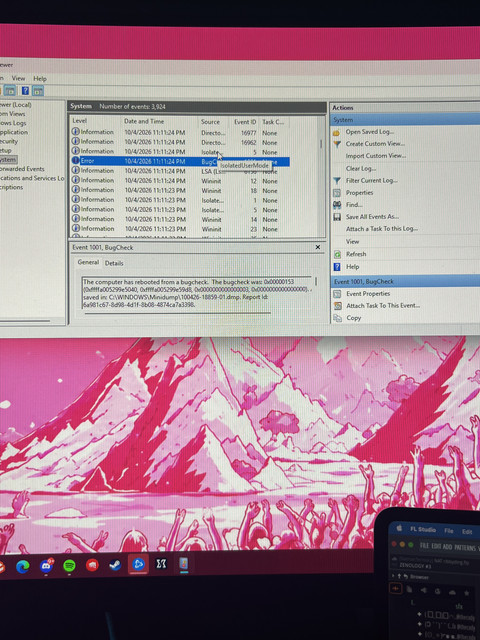Viewport: 480px width, 640px height.
Task: Collapse the System section header in Actions
Action: click(x=405, y=120)
